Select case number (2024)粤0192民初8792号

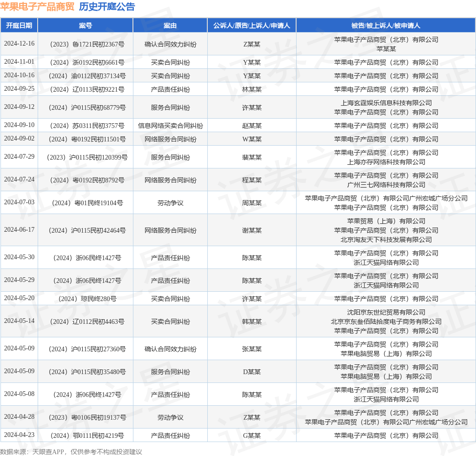point(87,180)
